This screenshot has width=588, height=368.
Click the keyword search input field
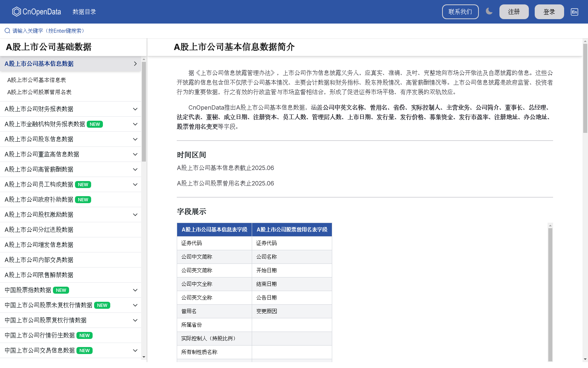click(48, 31)
